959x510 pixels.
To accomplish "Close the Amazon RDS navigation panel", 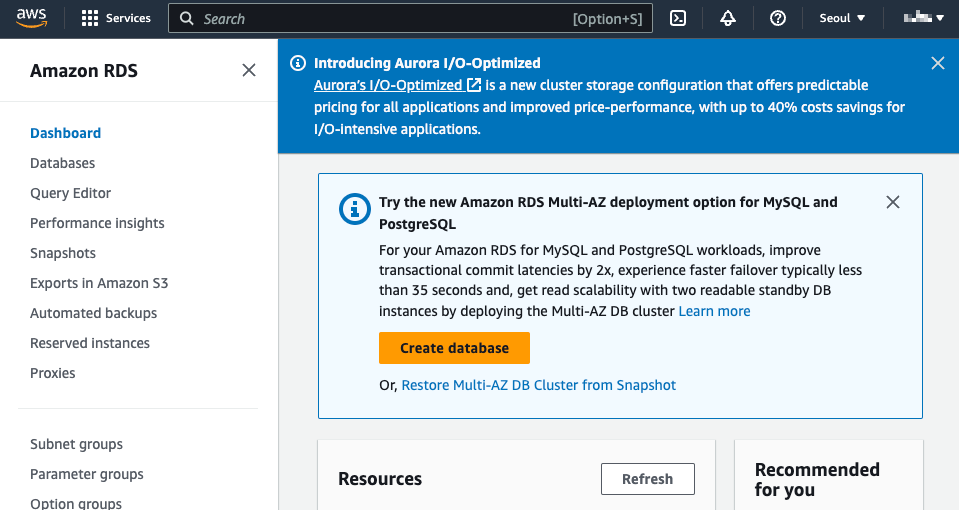I will 249,70.
